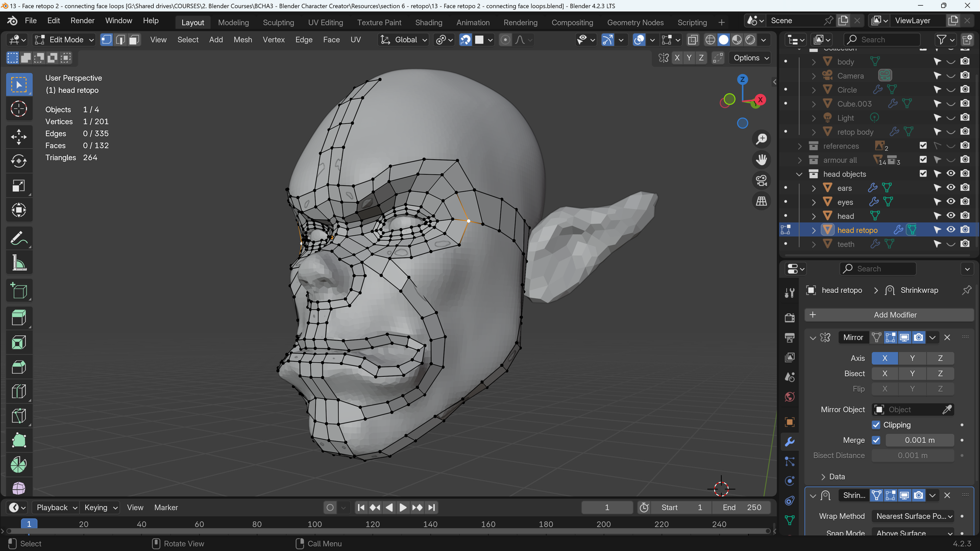Switch to the Sculpting workspace tab
The image size is (980, 551).
(278, 22)
